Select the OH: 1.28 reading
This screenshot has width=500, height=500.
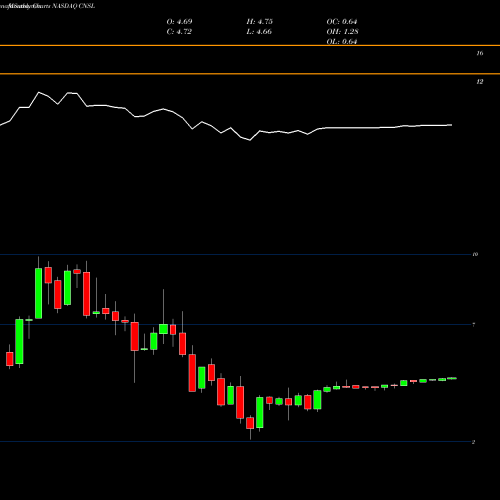point(343,32)
